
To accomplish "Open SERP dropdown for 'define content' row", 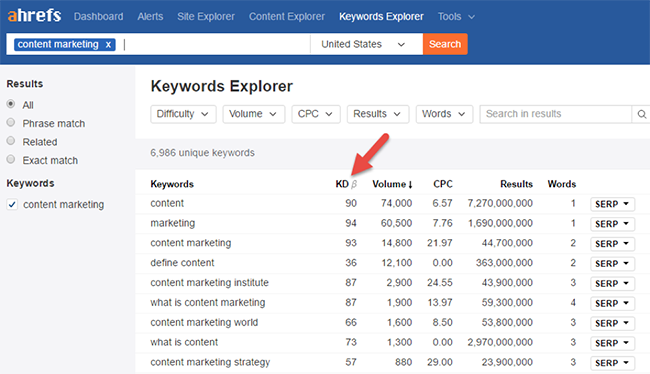I will 612,264.
